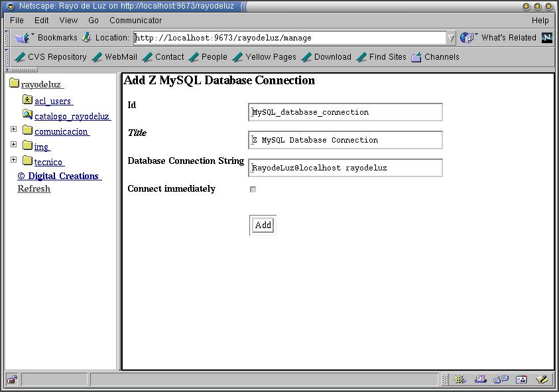Click the window menu button in title bar
The width and height of the screenshot is (559, 392).
coord(11,6)
